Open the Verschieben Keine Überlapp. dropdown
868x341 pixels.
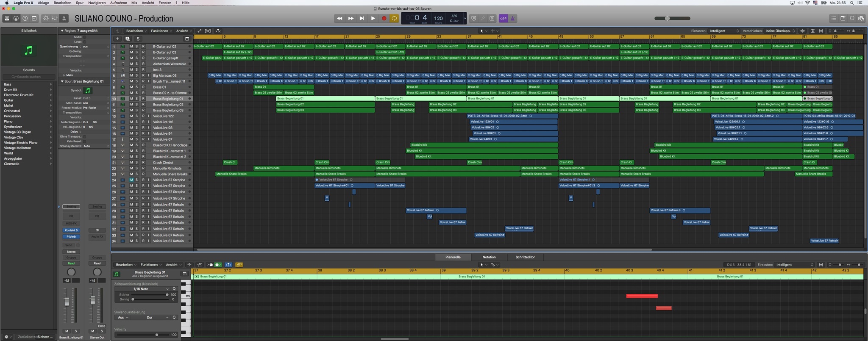coord(780,31)
